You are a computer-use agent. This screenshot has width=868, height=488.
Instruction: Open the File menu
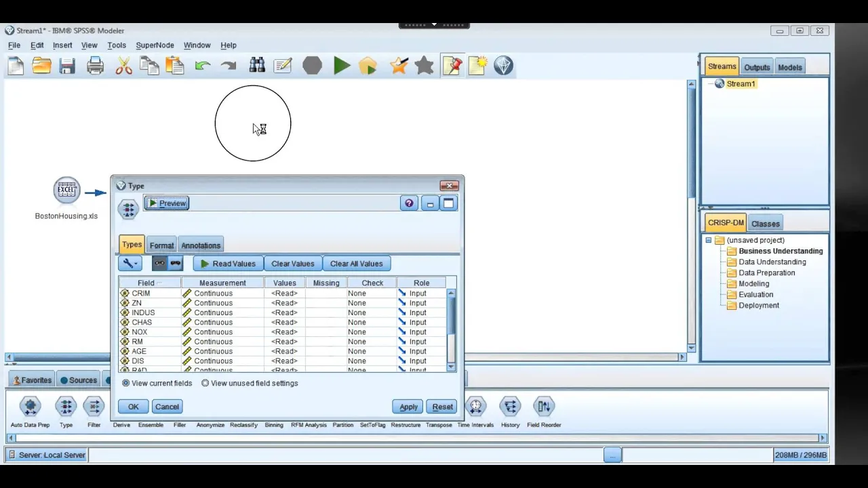[14, 45]
